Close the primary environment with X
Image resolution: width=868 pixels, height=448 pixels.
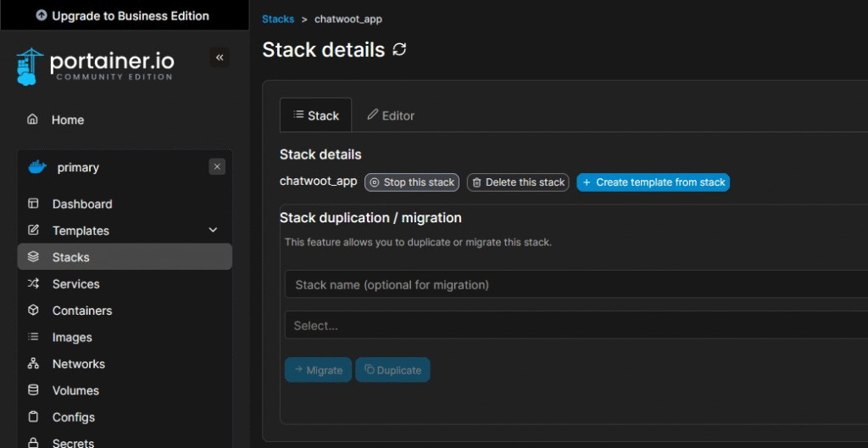pyautogui.click(x=217, y=167)
